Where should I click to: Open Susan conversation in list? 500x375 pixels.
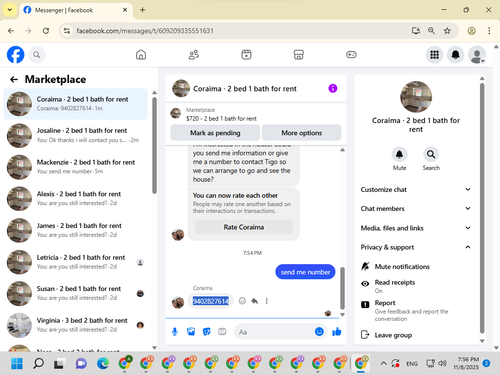click(76, 293)
